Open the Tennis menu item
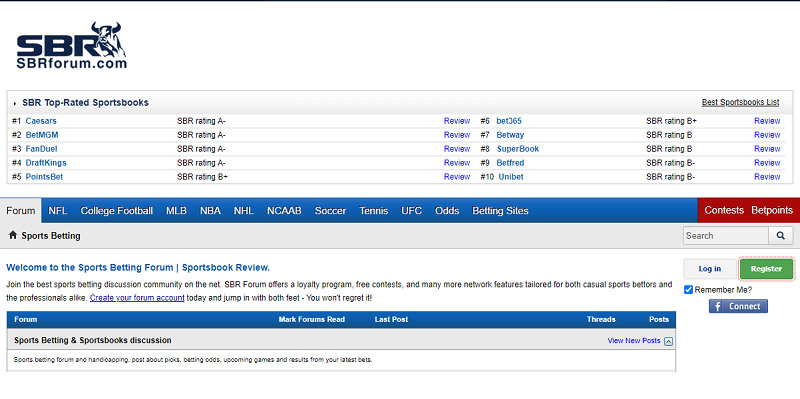Viewport: 800px width, 399px height. point(373,211)
